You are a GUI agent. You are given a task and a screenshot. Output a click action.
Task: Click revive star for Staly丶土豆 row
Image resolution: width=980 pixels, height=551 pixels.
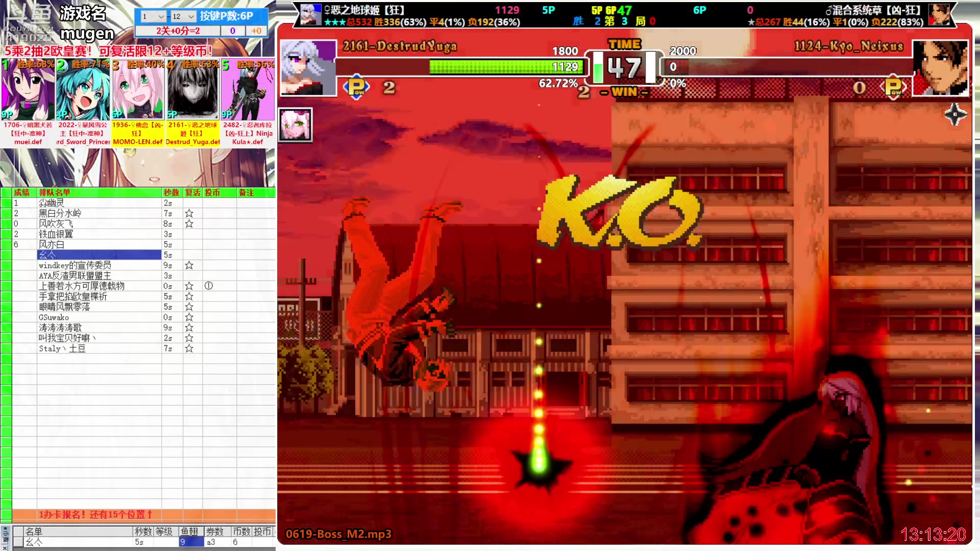coord(189,348)
